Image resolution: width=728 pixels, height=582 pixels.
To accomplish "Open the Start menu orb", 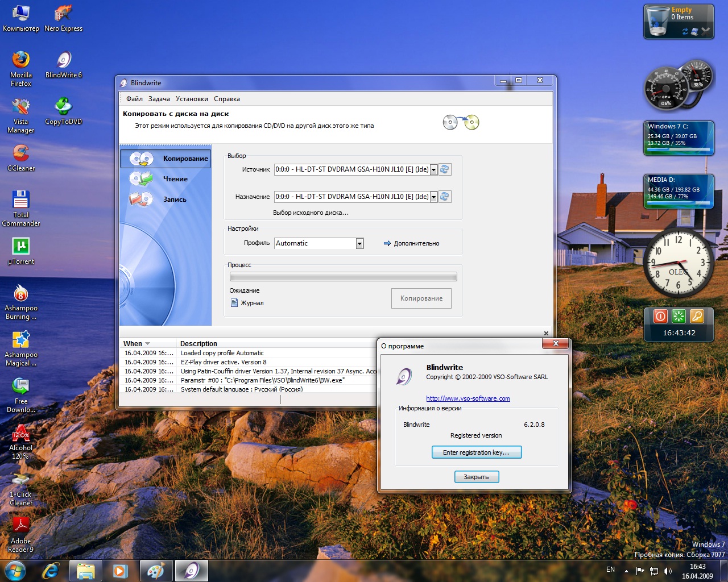I will (x=15, y=571).
